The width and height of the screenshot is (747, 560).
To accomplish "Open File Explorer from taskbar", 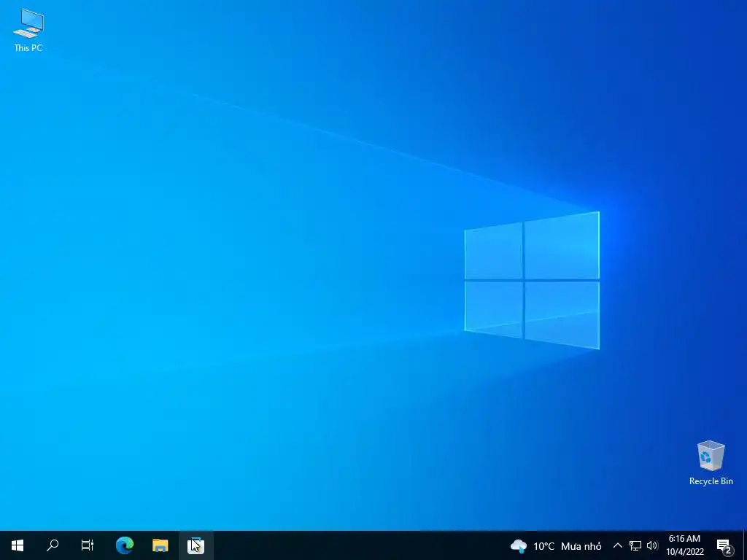I will coord(160,545).
